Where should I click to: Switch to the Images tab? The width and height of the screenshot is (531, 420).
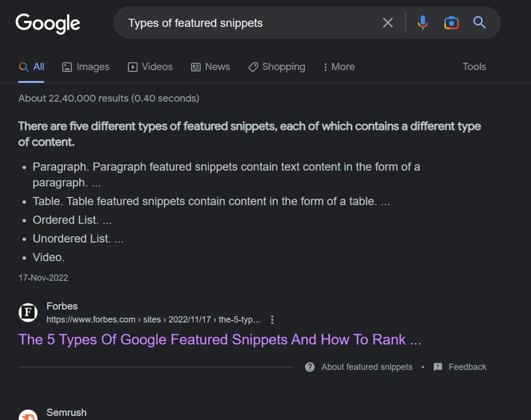(x=86, y=67)
